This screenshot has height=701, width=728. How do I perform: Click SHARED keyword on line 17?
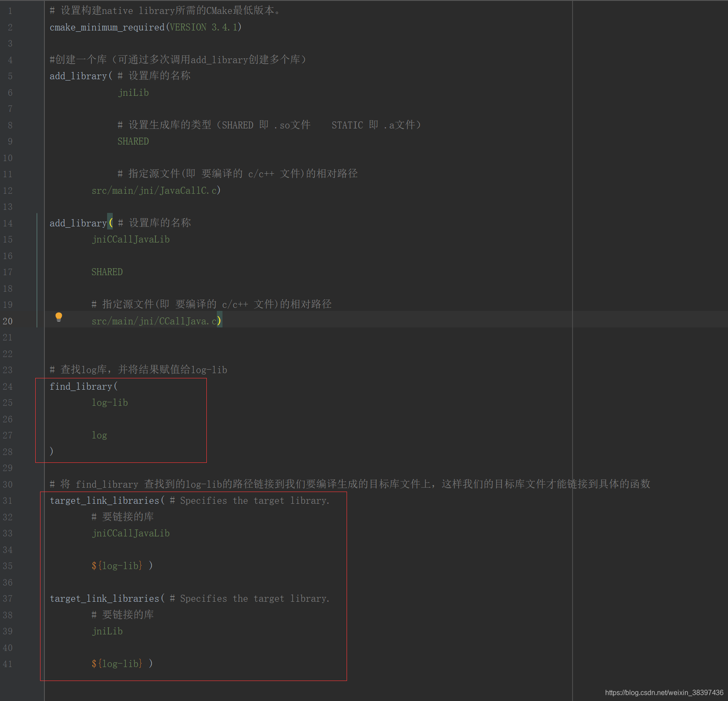point(107,272)
